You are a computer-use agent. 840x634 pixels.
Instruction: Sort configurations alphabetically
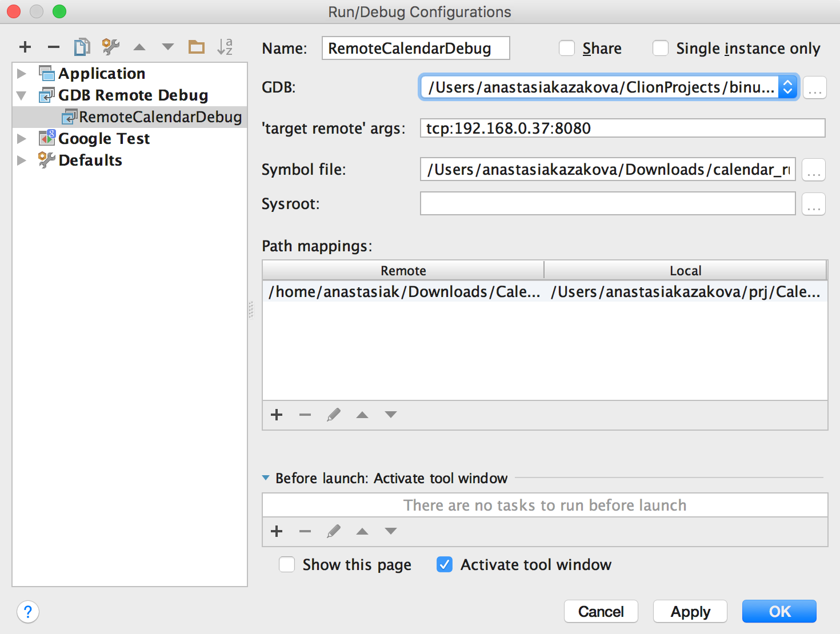coord(225,47)
